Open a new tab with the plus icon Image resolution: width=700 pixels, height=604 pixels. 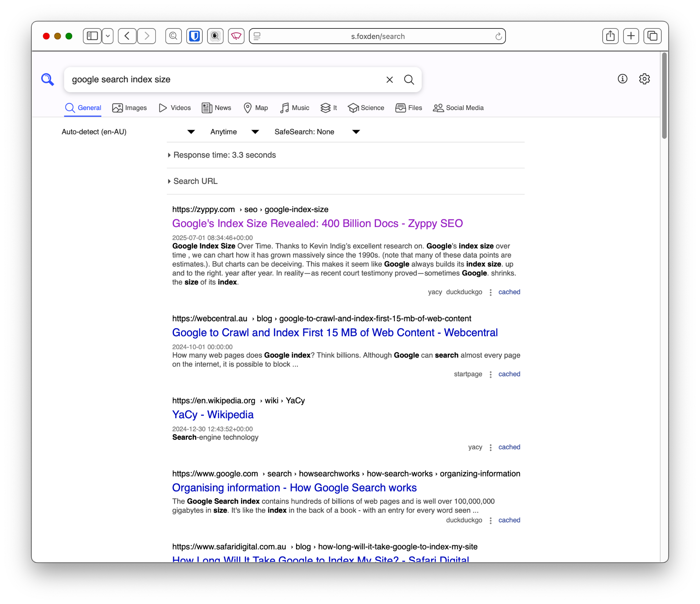pyautogui.click(x=631, y=36)
